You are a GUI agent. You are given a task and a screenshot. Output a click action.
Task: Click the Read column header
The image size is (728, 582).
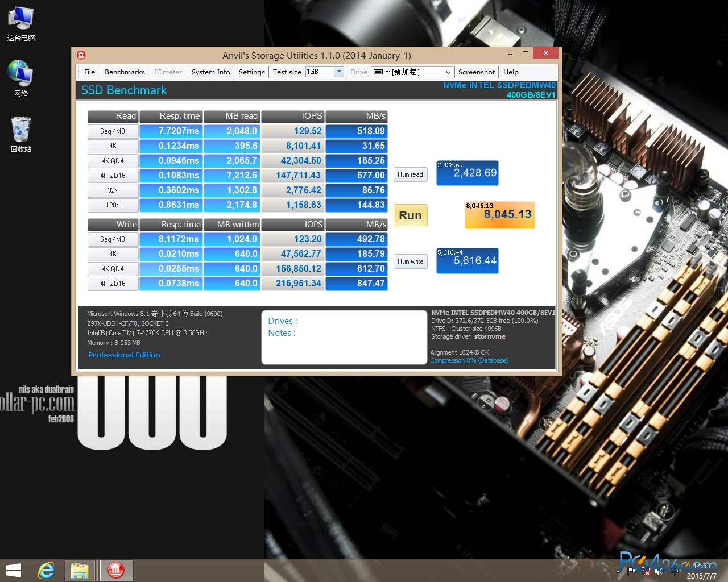point(113,116)
